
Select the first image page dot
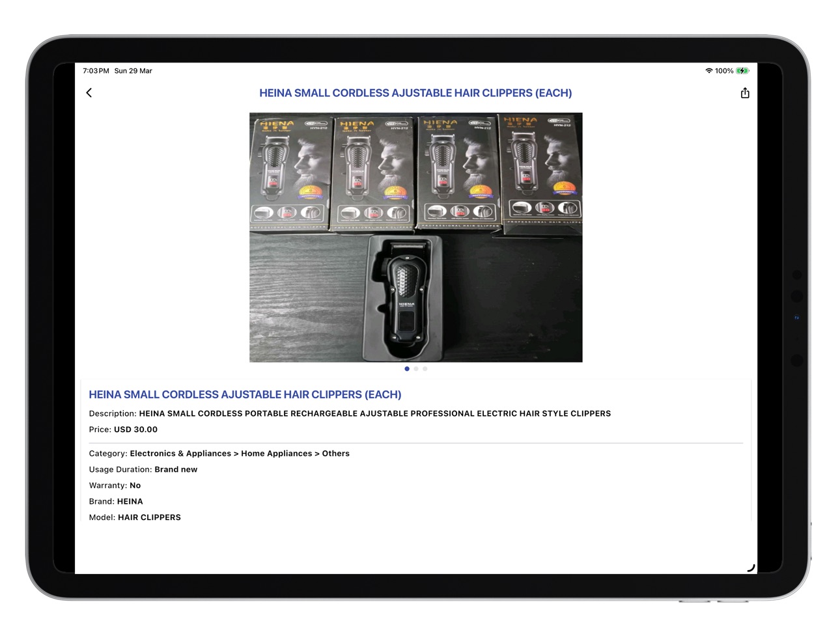[407, 369]
